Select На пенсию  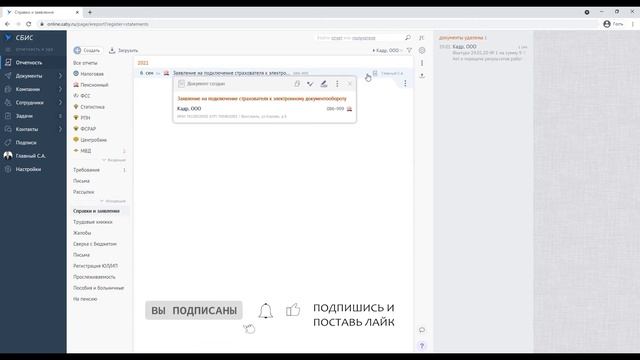coord(85,299)
